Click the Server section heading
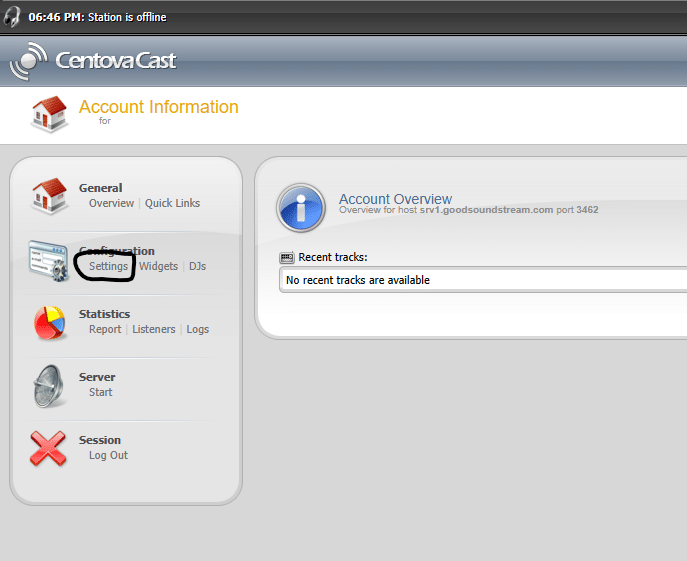This screenshot has width=687, height=561. pos(97,377)
